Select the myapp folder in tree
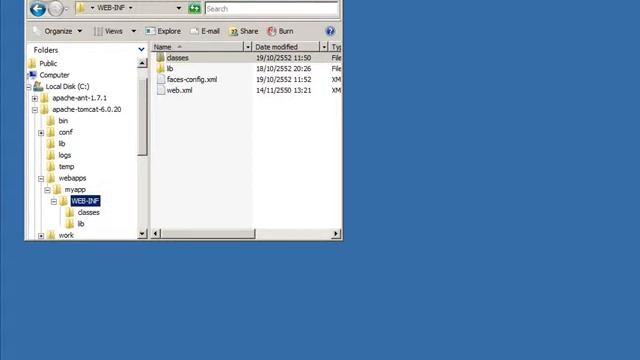This screenshot has width=640, height=360. (x=75, y=189)
